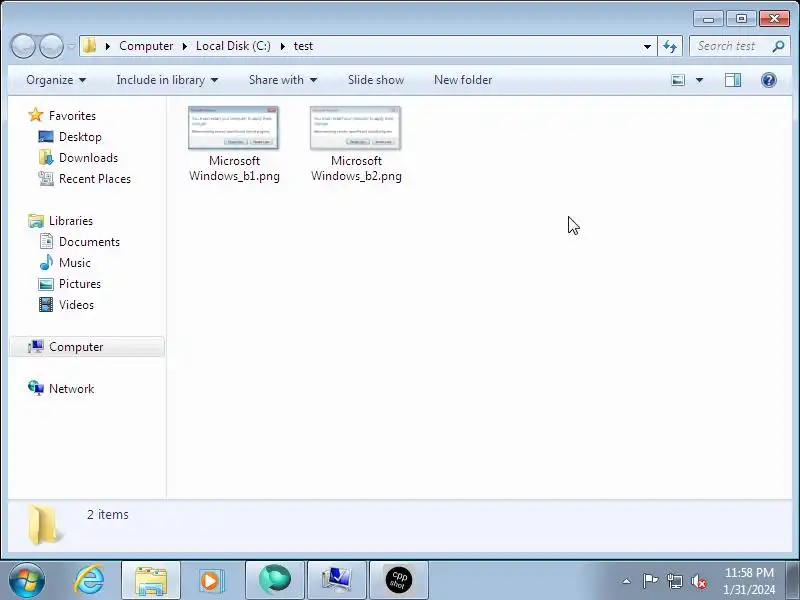Click the Microsoft Windows_b1.png file name

click(x=234, y=168)
